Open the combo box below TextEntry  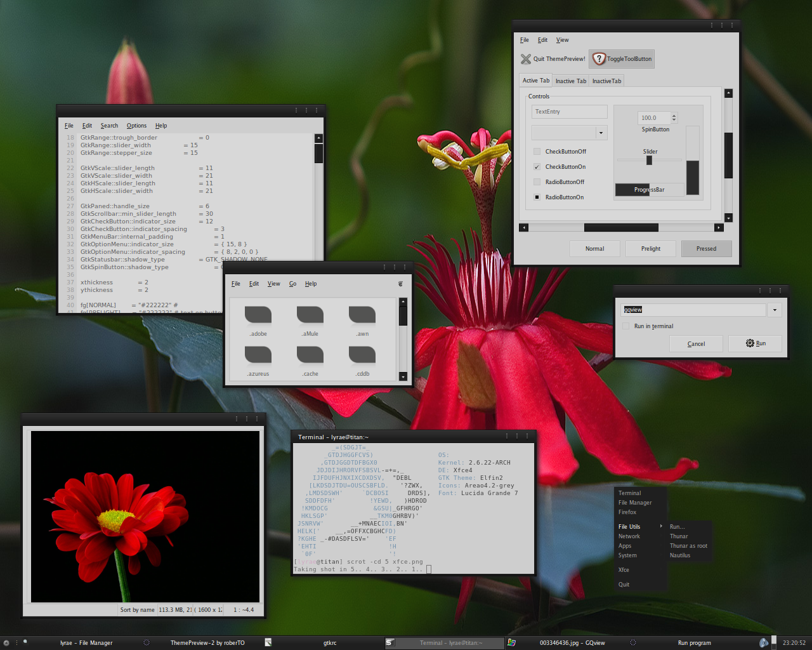601,133
